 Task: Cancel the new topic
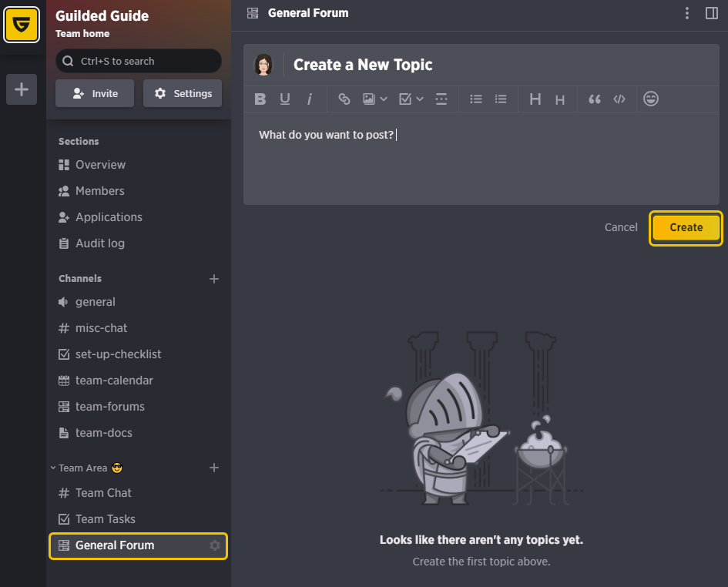621,227
